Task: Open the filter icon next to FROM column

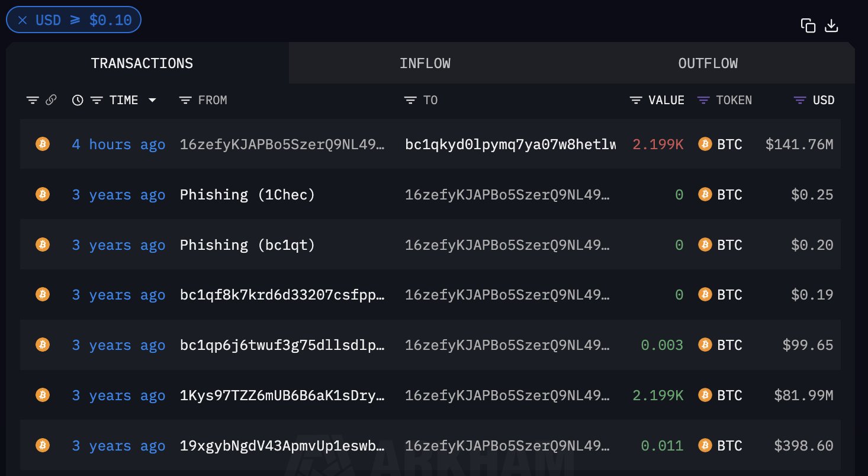Action: coord(185,100)
